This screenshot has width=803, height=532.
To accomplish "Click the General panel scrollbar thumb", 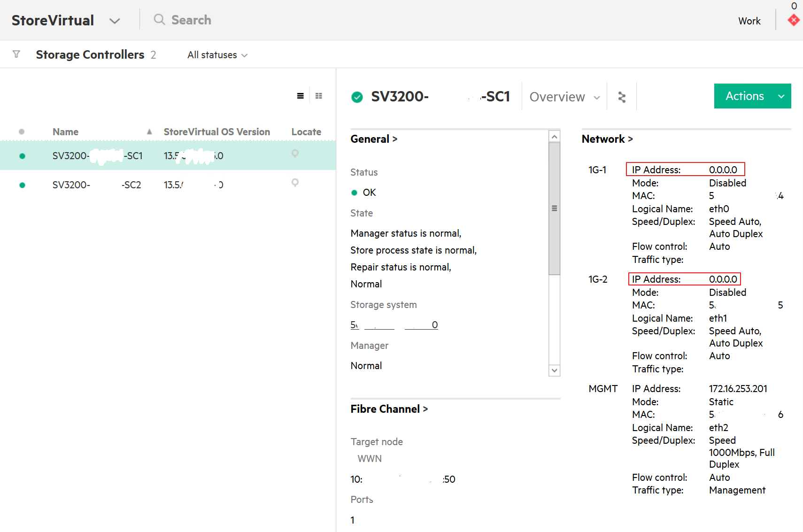I will tap(555, 208).
